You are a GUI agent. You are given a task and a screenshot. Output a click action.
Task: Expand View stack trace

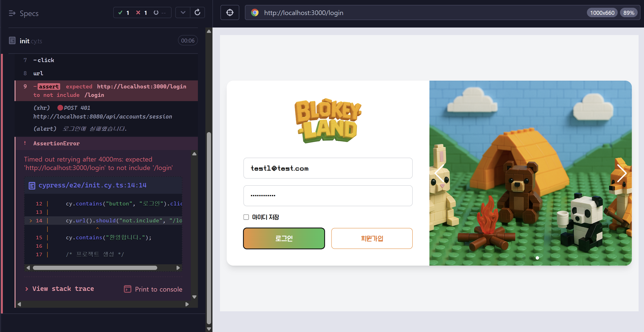59,289
